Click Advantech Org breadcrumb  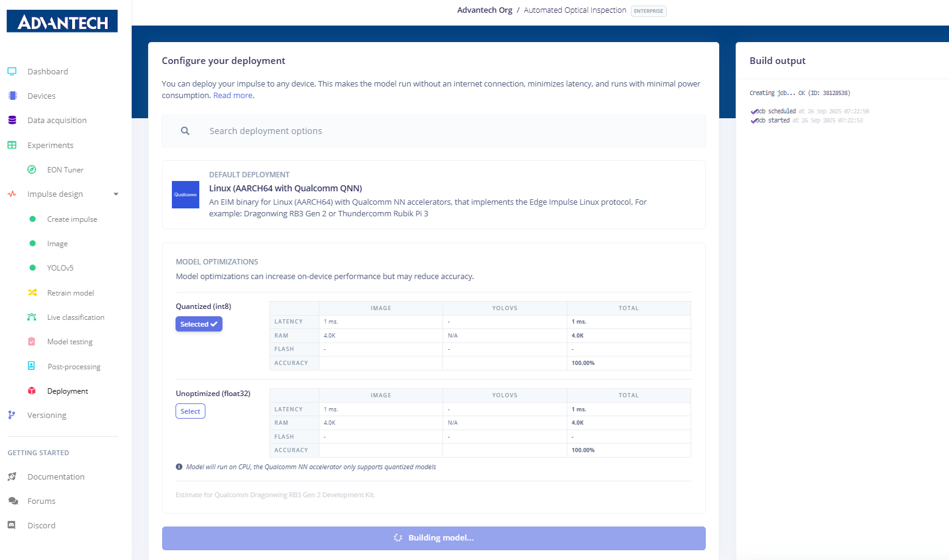[x=485, y=10]
